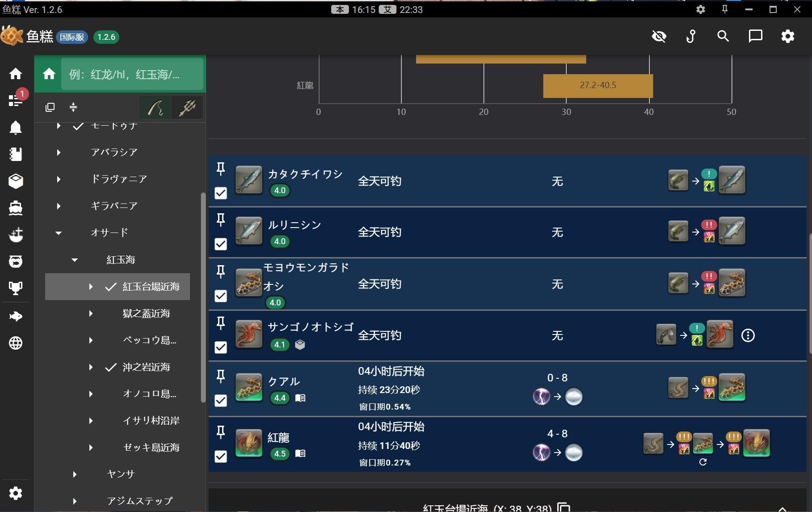The width and height of the screenshot is (812, 512).
Task: Collapse the オサード region tree
Action: click(58, 233)
